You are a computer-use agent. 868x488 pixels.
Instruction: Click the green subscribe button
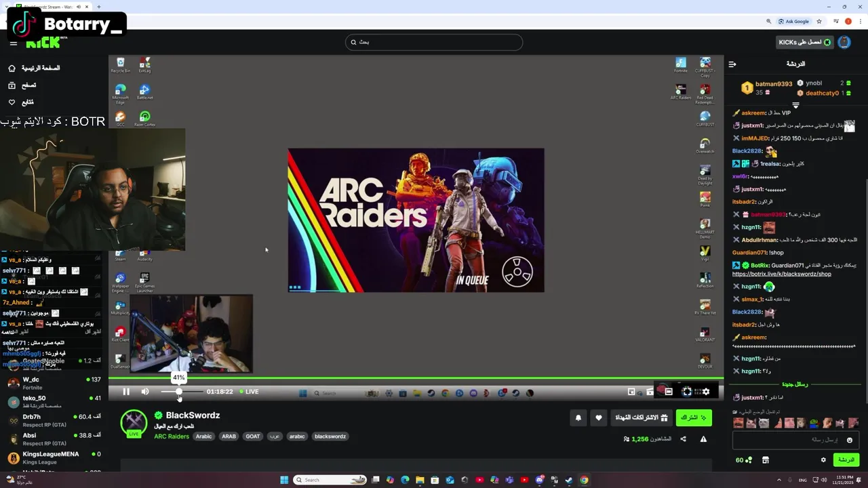click(x=694, y=418)
